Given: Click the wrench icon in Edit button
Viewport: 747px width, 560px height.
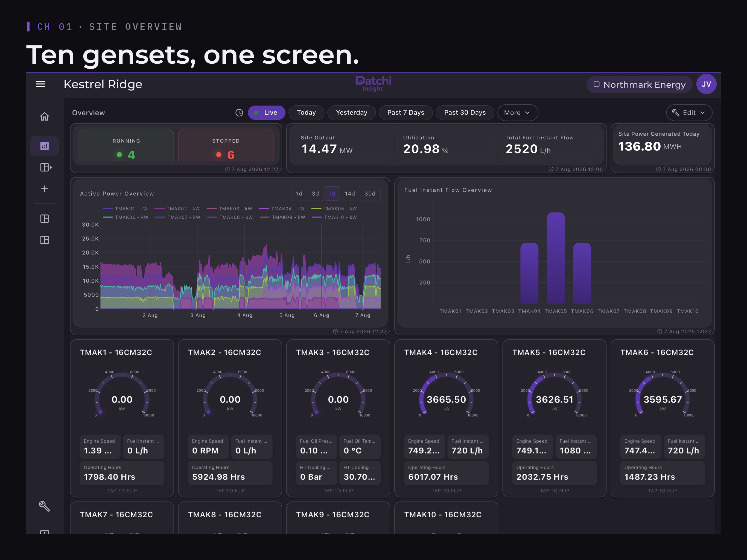Looking at the screenshot, I should (x=675, y=112).
